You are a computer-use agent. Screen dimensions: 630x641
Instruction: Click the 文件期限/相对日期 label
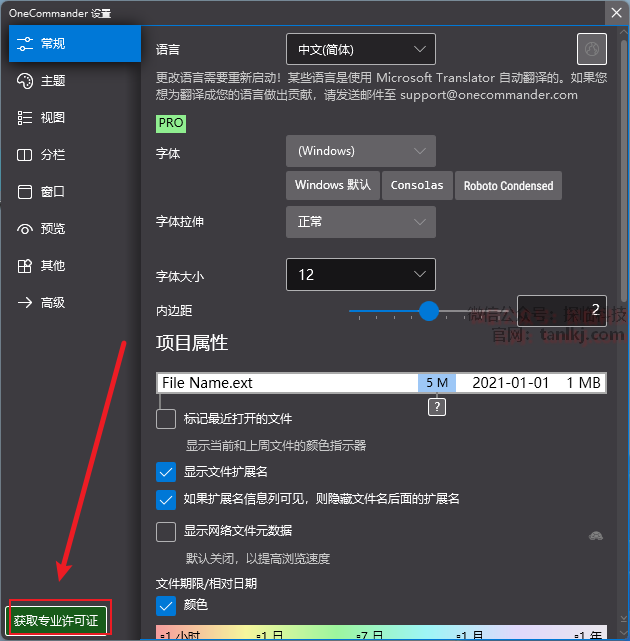point(206,583)
